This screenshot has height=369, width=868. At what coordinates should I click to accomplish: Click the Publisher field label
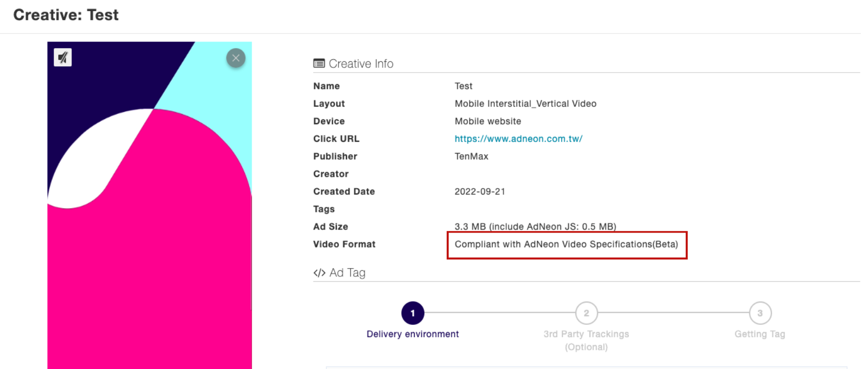pyautogui.click(x=335, y=157)
